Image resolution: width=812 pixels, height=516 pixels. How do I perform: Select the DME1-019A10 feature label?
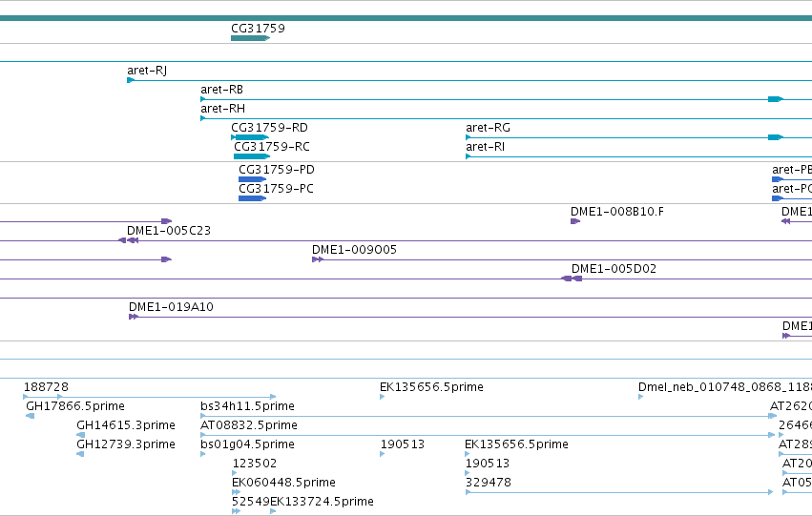click(171, 307)
